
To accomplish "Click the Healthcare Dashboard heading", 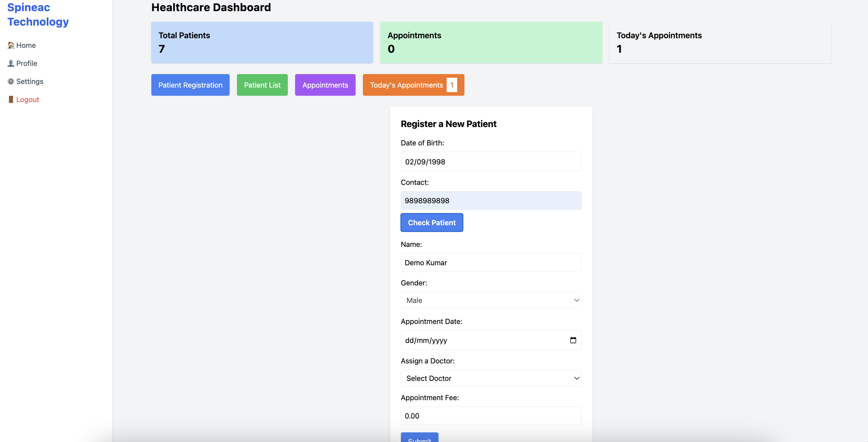I will click(x=211, y=7).
